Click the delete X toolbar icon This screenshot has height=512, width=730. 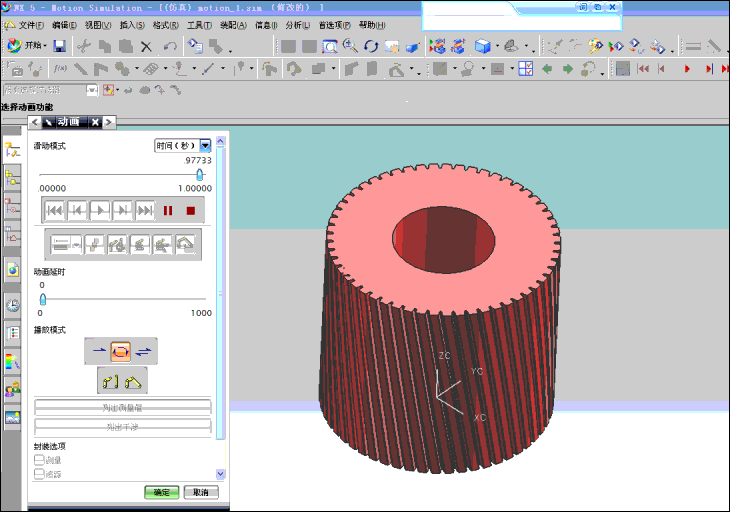[x=146, y=46]
